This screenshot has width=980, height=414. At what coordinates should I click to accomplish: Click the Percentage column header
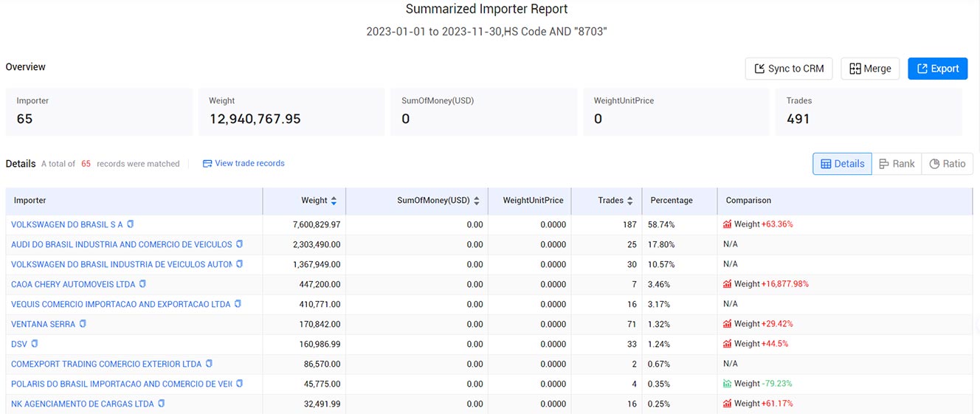coord(672,201)
